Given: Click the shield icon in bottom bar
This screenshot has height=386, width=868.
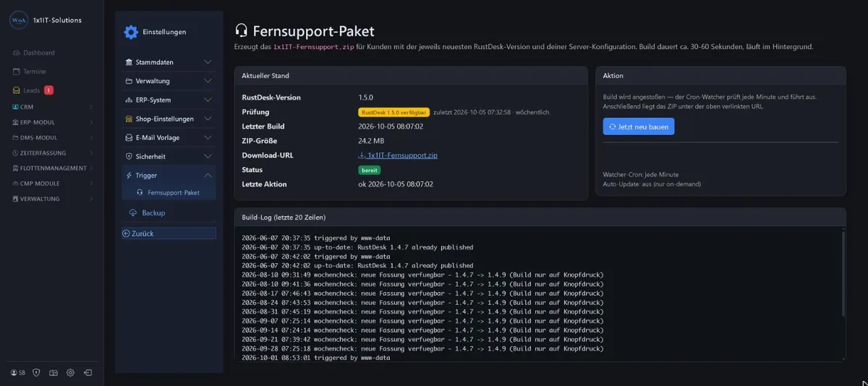Looking at the screenshot, I should point(36,373).
